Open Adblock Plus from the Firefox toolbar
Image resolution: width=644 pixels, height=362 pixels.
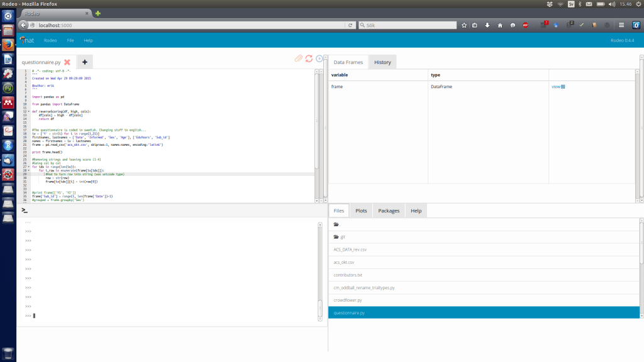(526, 25)
